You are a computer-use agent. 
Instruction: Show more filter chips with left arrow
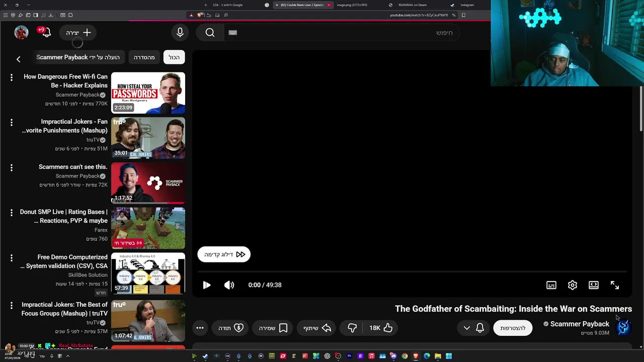[x=18, y=59]
